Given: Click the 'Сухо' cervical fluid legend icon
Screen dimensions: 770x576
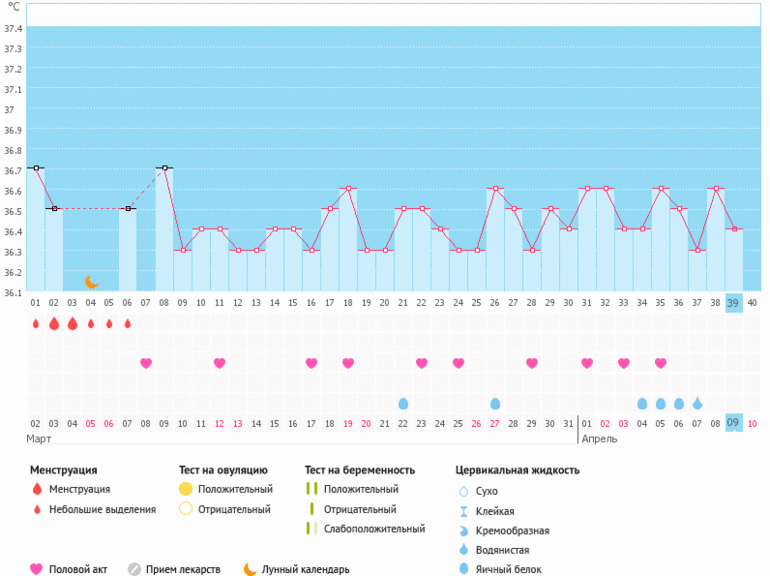Looking at the screenshot, I should (x=462, y=491).
